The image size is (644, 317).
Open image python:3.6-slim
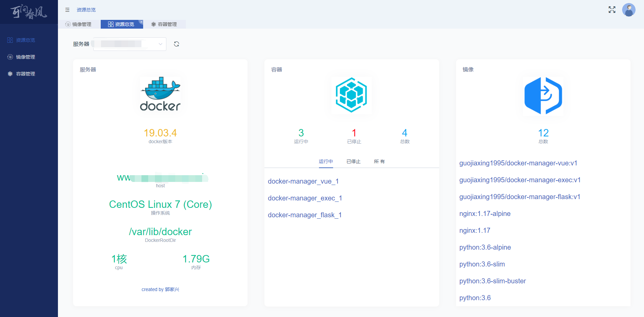[x=482, y=264]
